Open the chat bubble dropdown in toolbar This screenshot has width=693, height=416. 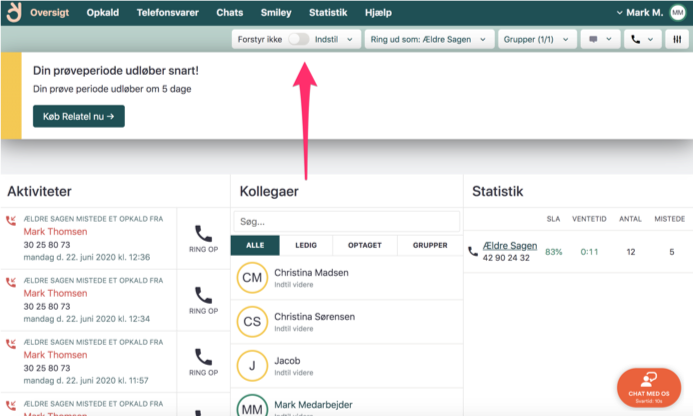click(x=601, y=39)
